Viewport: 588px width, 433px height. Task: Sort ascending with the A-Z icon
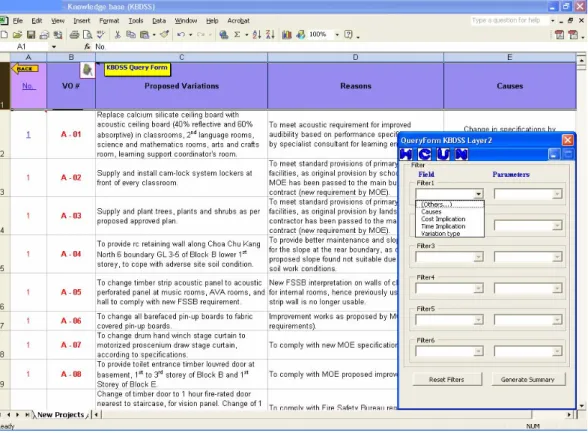point(256,35)
